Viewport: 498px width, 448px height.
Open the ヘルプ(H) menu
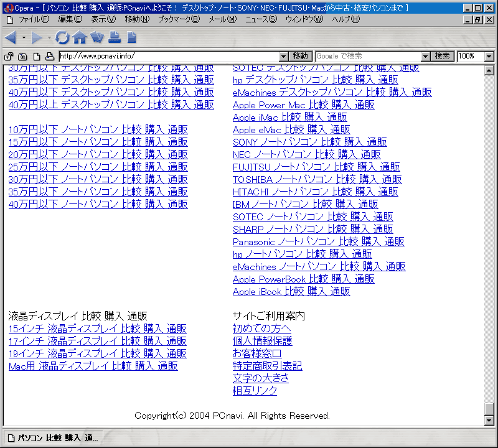pos(346,19)
